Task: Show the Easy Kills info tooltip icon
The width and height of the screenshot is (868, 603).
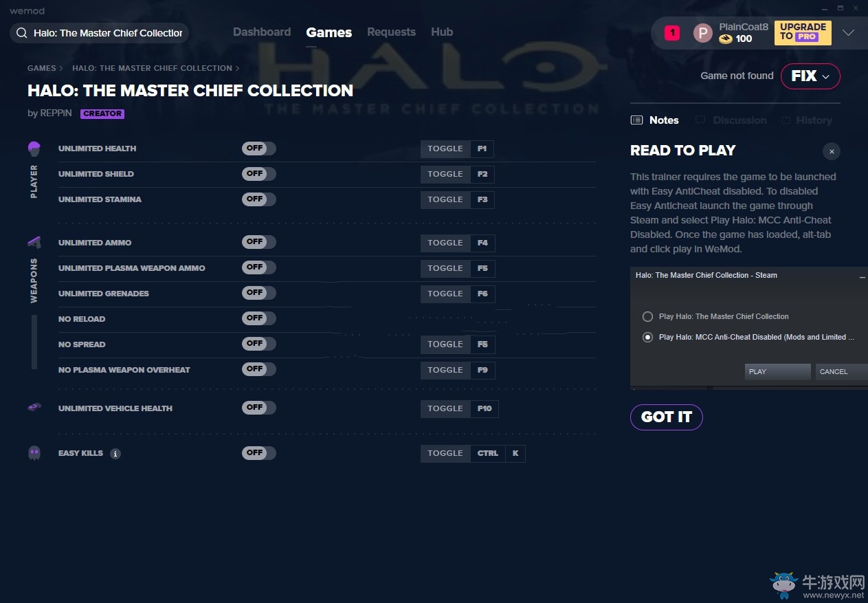Action: pyautogui.click(x=115, y=454)
